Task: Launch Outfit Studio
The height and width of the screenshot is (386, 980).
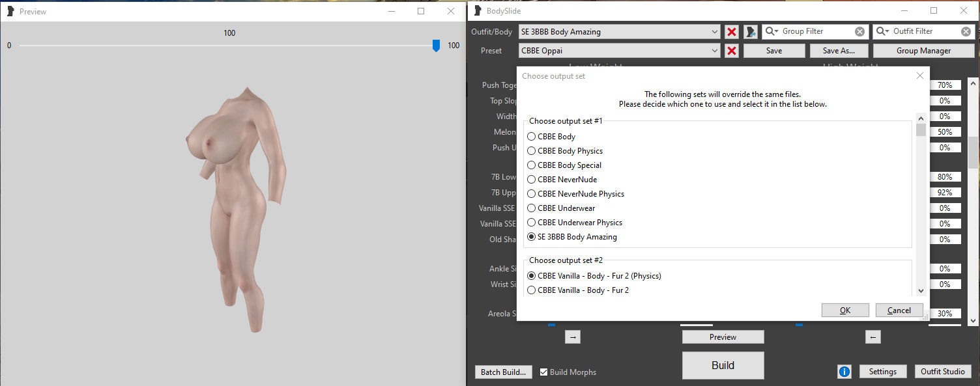Action: [x=943, y=372]
